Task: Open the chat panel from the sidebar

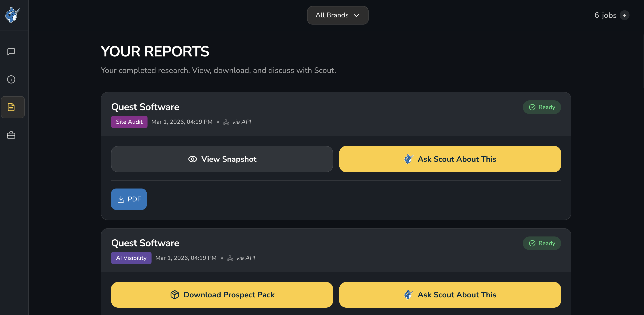Action: [x=11, y=52]
